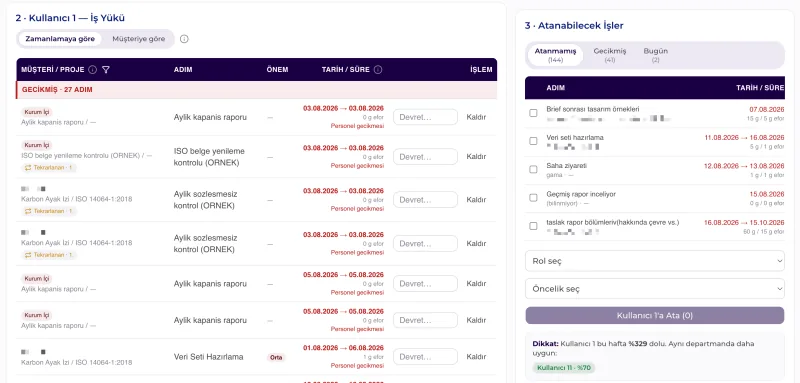Click date range 11.08.2026 → 16.08.2026
800x383 pixels.
click(x=744, y=138)
